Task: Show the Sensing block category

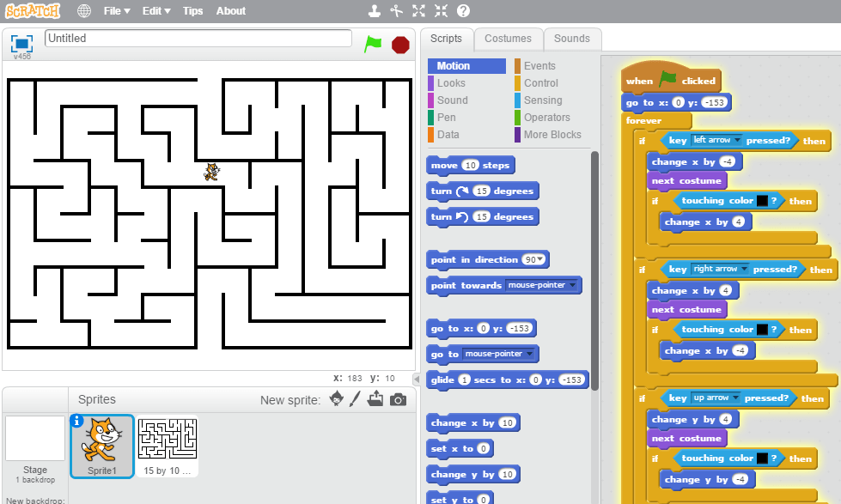Action: pos(542,100)
